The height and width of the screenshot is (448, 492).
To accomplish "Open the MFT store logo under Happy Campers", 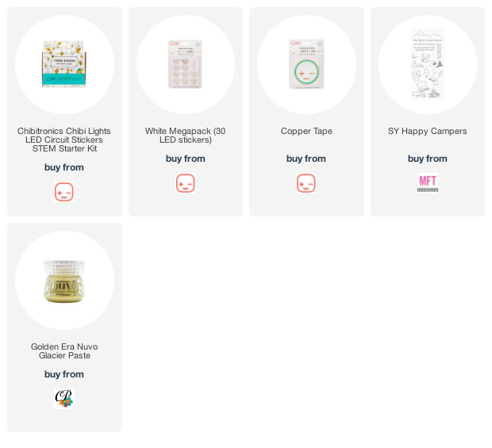I will click(428, 183).
